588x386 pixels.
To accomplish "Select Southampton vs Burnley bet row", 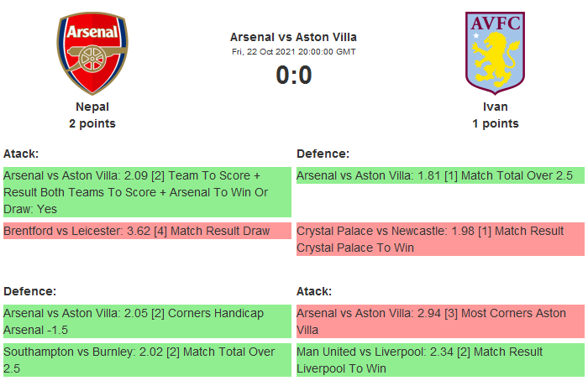I will pos(147,360).
